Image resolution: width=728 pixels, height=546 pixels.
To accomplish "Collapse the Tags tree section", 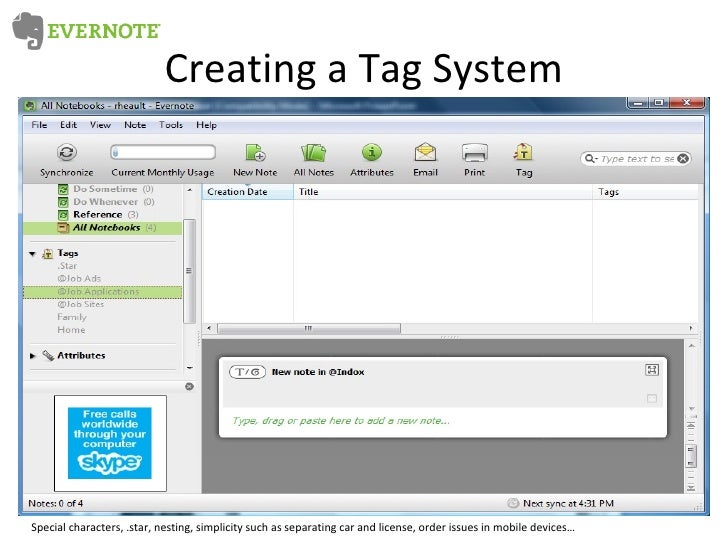I will coord(32,254).
